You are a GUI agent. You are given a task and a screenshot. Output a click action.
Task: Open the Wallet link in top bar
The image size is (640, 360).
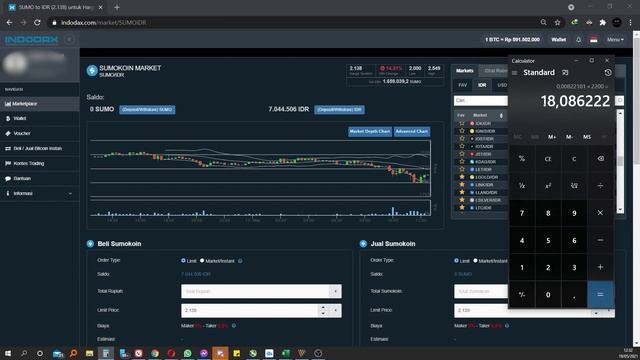pyautogui.click(x=558, y=40)
